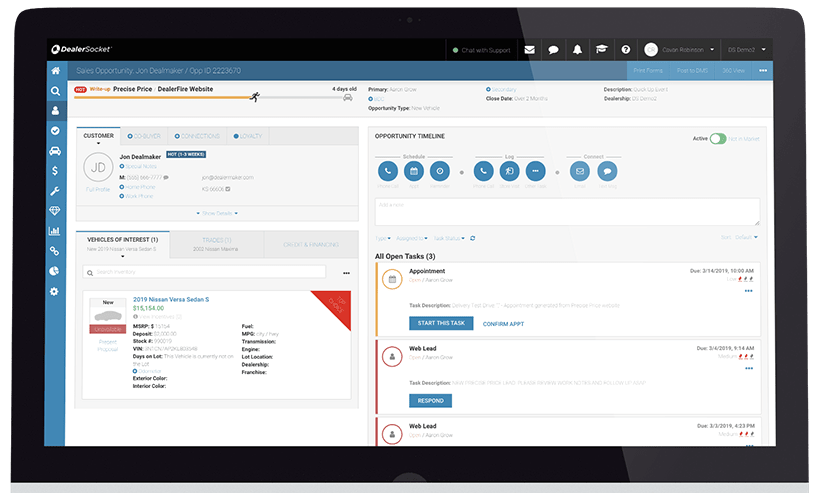Open the Task Status filter dropdown
The image size is (819, 493).
449,238
